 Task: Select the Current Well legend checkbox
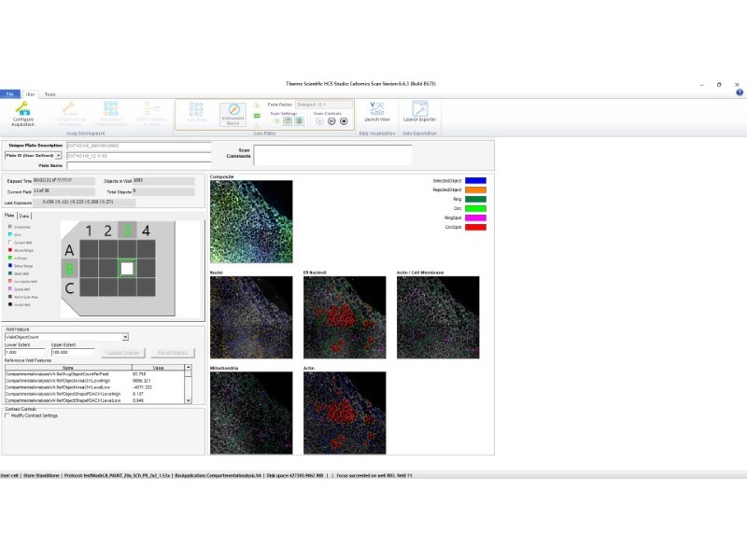[x=10, y=242]
